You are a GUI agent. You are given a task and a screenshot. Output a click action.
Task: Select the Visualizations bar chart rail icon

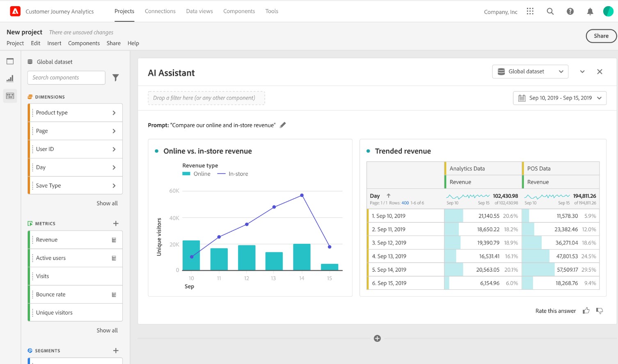coord(10,78)
